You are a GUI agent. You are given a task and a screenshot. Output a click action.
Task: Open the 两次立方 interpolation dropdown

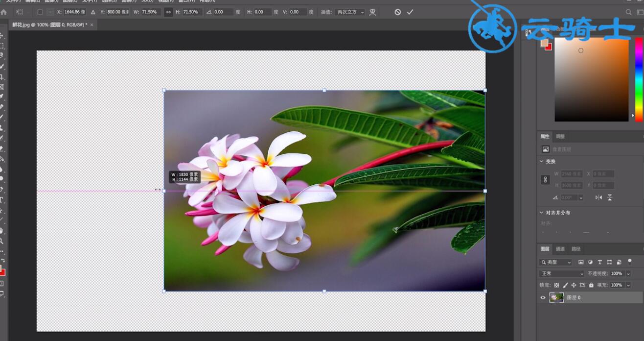pos(350,12)
